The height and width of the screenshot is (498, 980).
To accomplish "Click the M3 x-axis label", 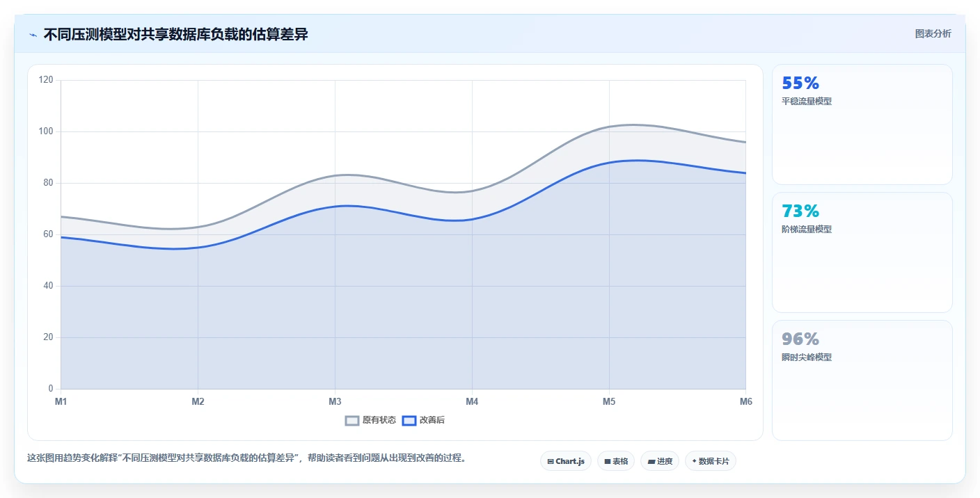I will click(335, 401).
